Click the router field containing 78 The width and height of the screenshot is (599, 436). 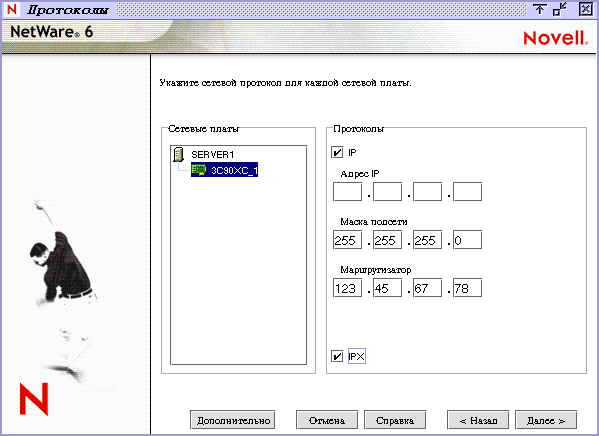(468, 288)
